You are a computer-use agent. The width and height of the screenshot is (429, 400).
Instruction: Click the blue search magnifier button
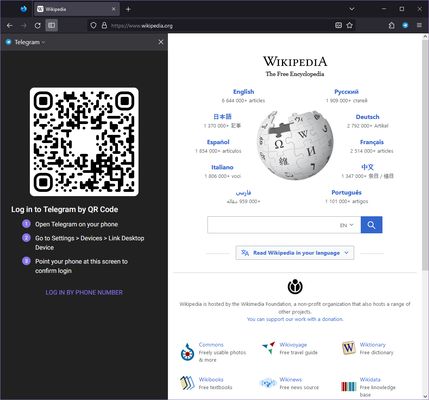coord(371,225)
